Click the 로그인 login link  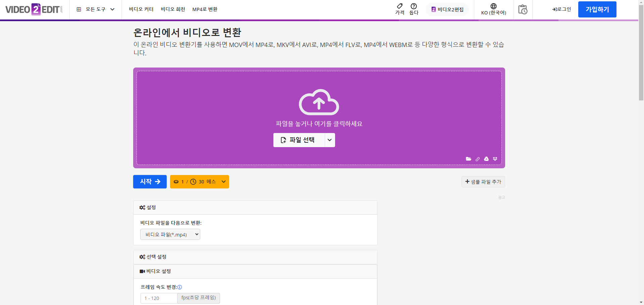tap(561, 9)
